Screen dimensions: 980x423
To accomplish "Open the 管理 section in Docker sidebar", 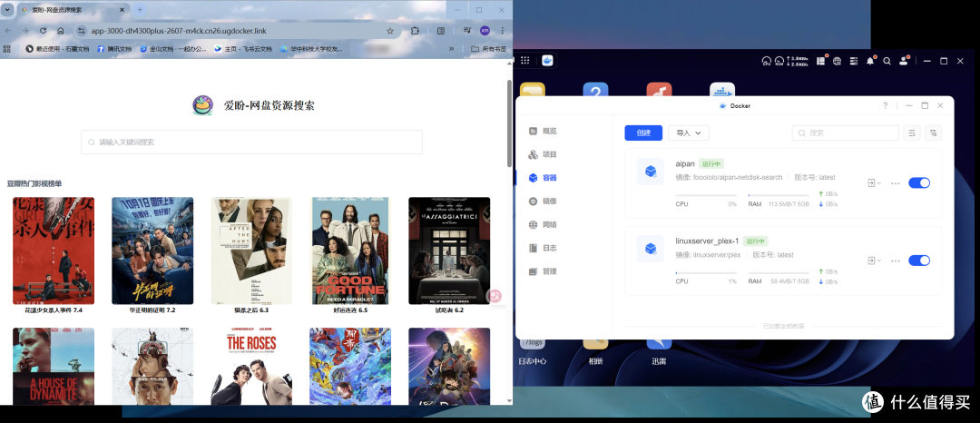I will pos(543,271).
